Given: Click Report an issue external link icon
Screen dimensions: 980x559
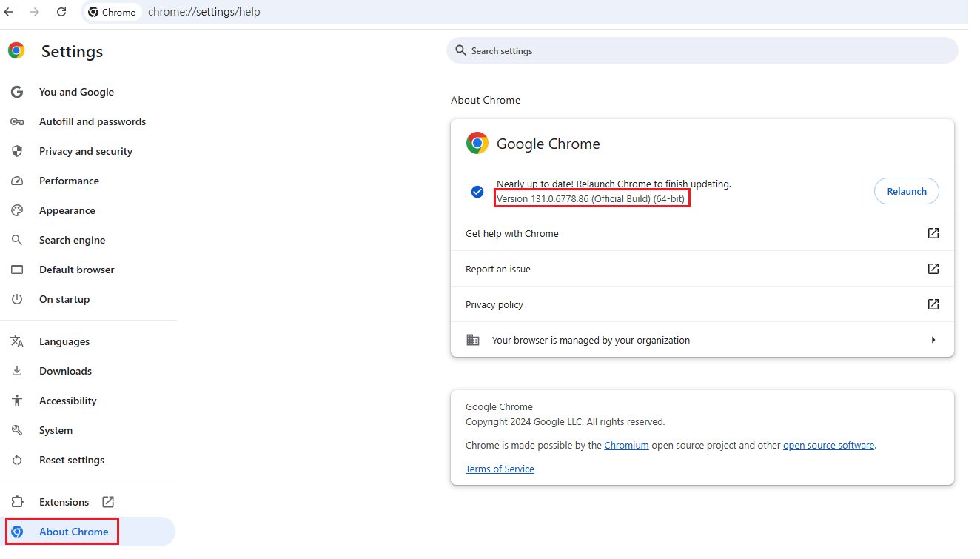Looking at the screenshot, I should (933, 269).
